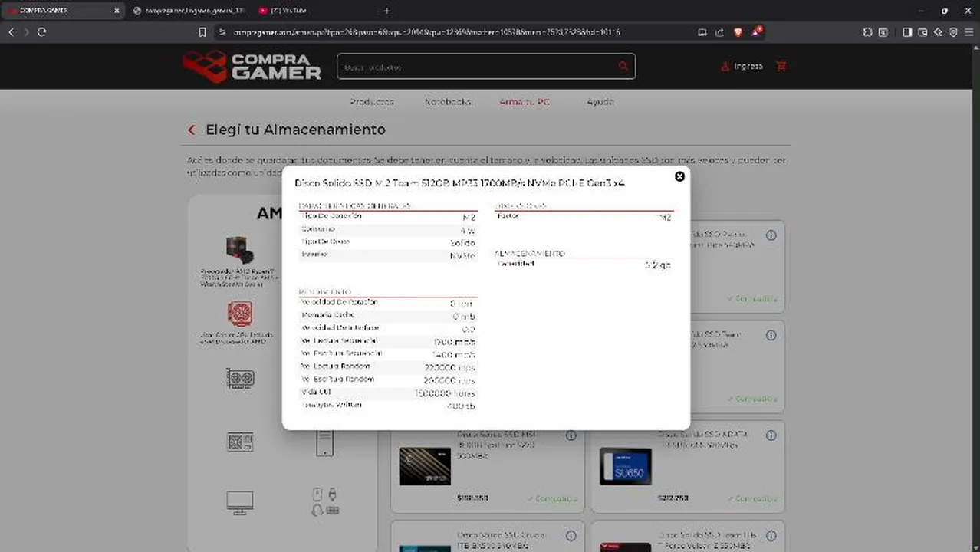Image resolution: width=980 pixels, height=552 pixels.
Task: Select the ADATA SU650 product thumbnail
Action: 625,466
